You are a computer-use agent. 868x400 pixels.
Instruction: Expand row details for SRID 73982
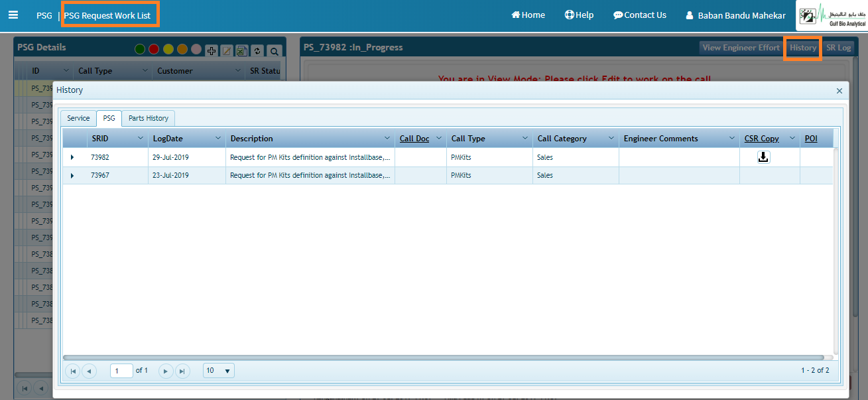72,157
